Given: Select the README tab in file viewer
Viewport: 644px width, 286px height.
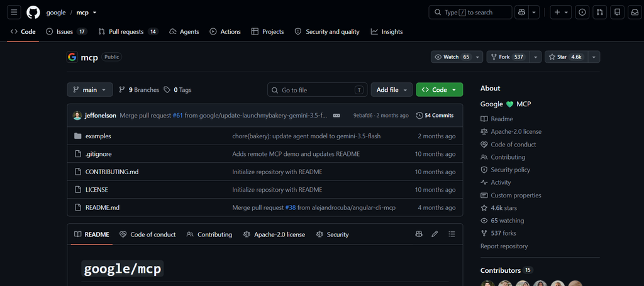Looking at the screenshot, I should (92, 234).
